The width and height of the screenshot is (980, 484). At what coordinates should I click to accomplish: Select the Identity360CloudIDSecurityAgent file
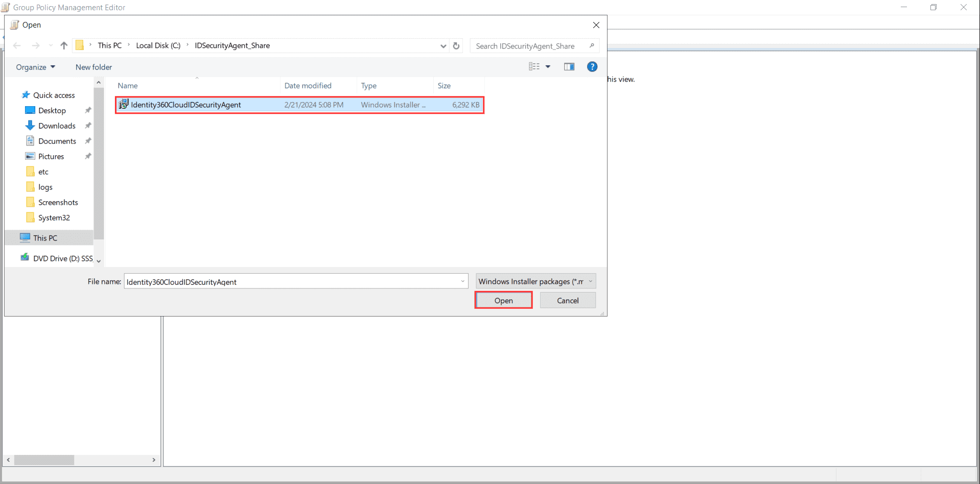(x=300, y=105)
